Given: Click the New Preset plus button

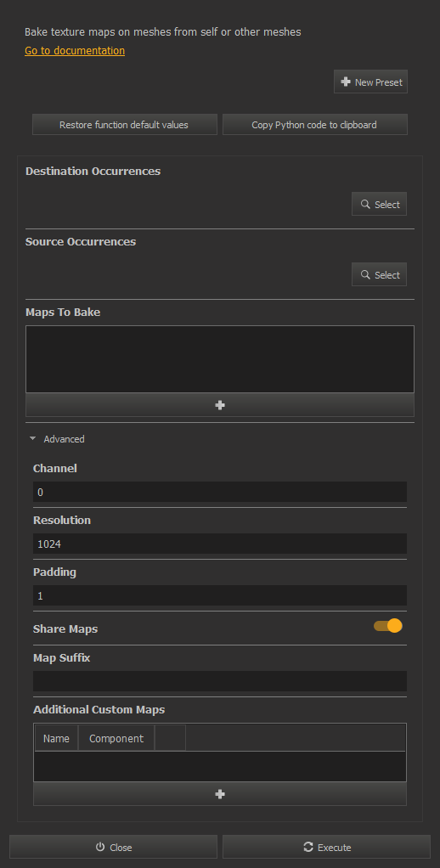Looking at the screenshot, I should pyautogui.click(x=371, y=82).
